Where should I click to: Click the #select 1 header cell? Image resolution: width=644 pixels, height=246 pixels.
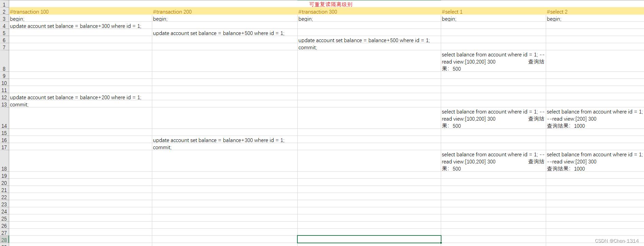coord(493,11)
